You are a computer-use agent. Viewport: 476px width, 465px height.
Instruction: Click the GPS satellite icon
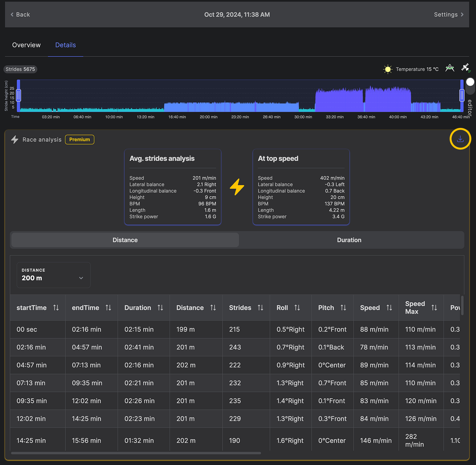(466, 68)
